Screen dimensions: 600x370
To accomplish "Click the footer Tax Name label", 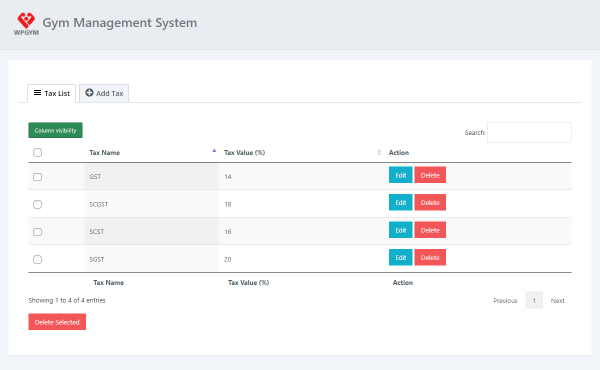I will tap(109, 283).
